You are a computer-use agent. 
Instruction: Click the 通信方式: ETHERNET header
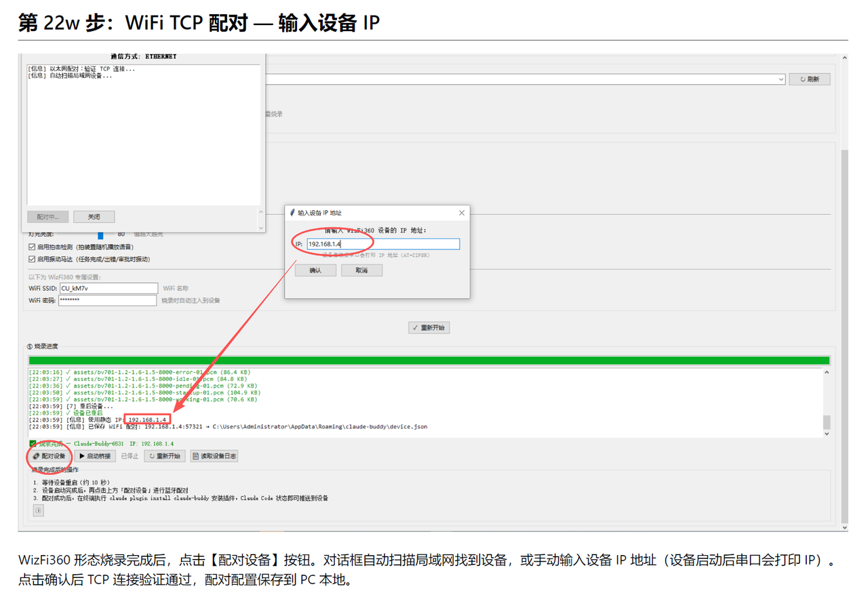point(143,57)
